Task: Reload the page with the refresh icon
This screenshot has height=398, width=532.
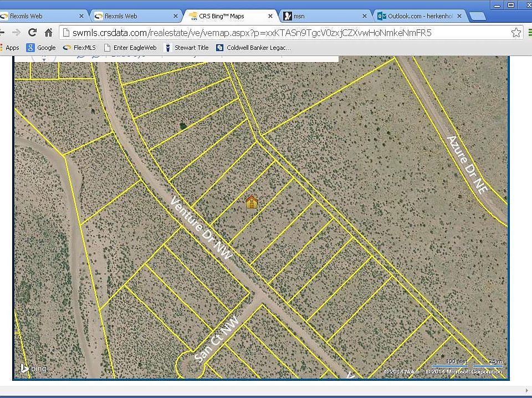Action: [33, 33]
